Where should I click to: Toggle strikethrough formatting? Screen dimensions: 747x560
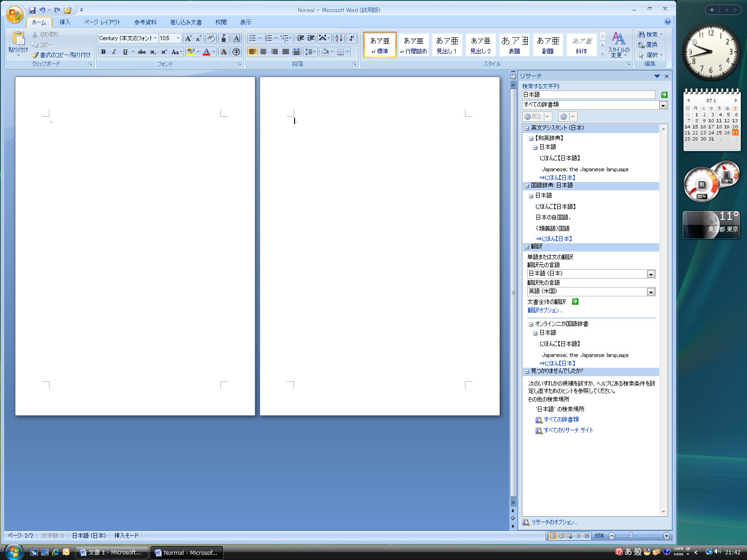141,52
